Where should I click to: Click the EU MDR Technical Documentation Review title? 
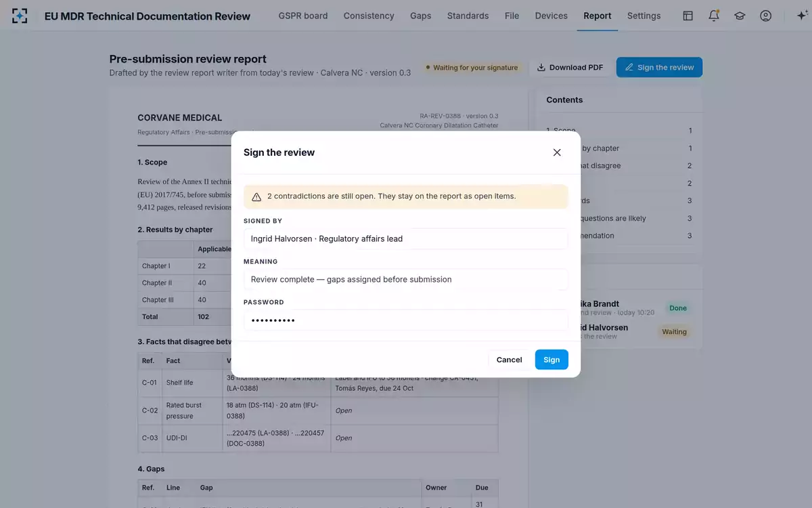pyautogui.click(x=147, y=16)
